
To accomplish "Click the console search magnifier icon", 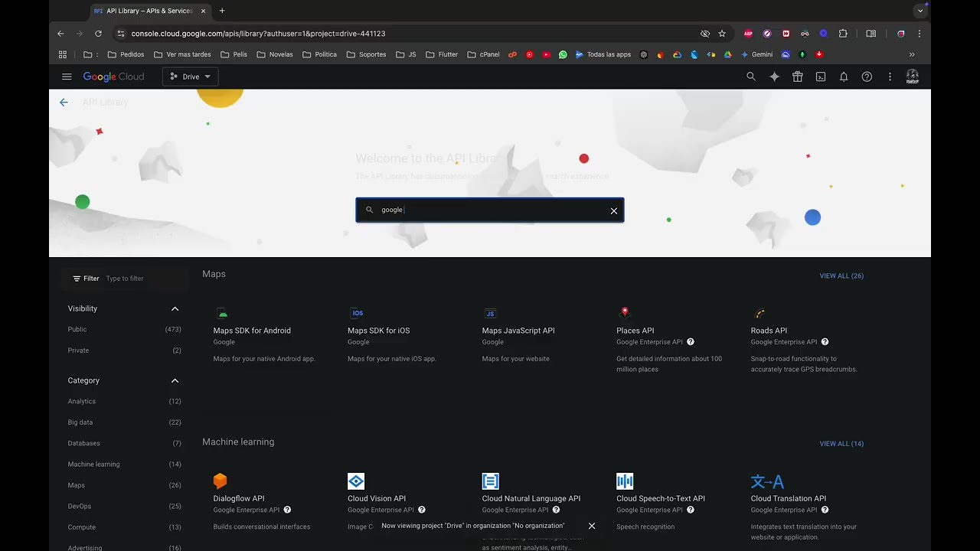I will (x=751, y=77).
